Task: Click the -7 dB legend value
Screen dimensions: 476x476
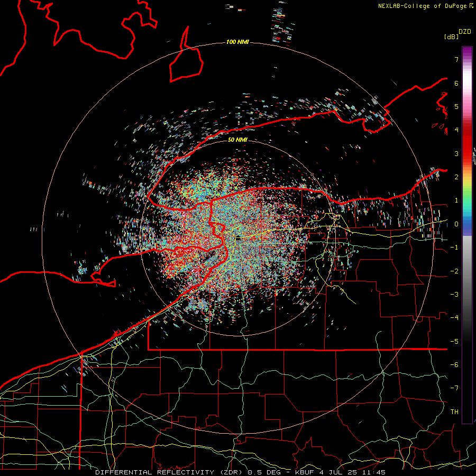Action: [x=454, y=388]
